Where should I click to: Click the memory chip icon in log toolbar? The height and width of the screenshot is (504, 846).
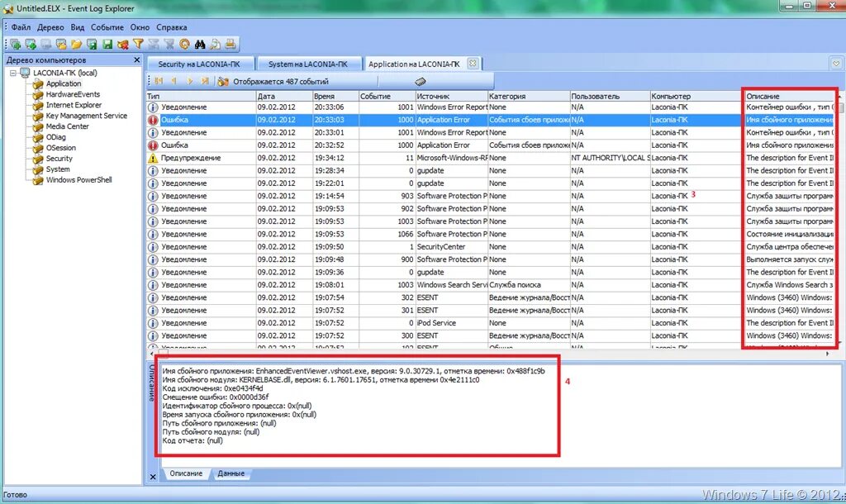(x=421, y=82)
